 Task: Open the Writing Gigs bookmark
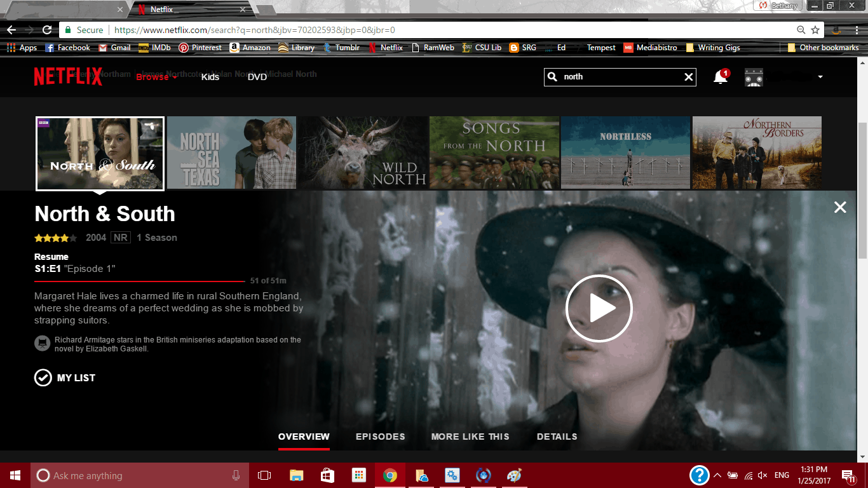point(712,48)
